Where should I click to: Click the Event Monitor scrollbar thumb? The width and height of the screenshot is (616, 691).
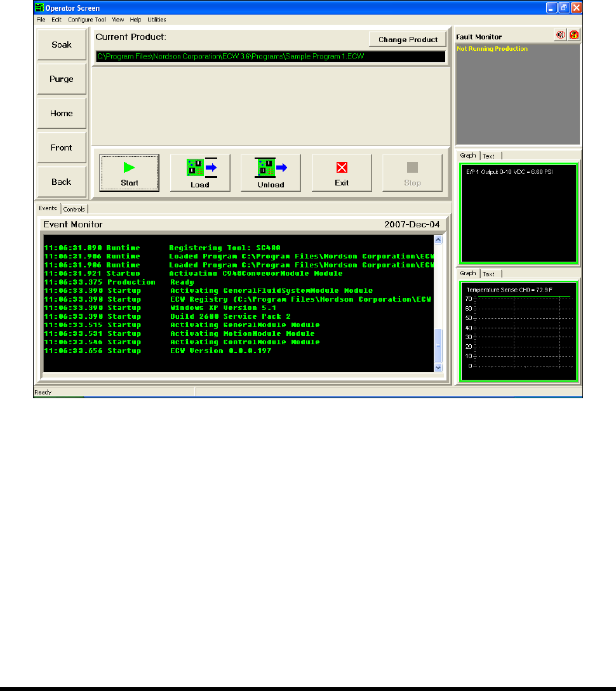pos(438,345)
